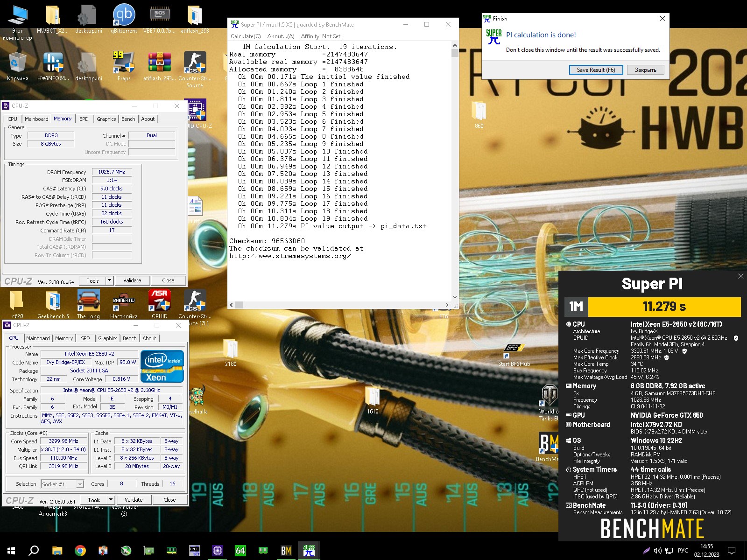Click Validate in CPU-Z Memory window

coord(132,280)
